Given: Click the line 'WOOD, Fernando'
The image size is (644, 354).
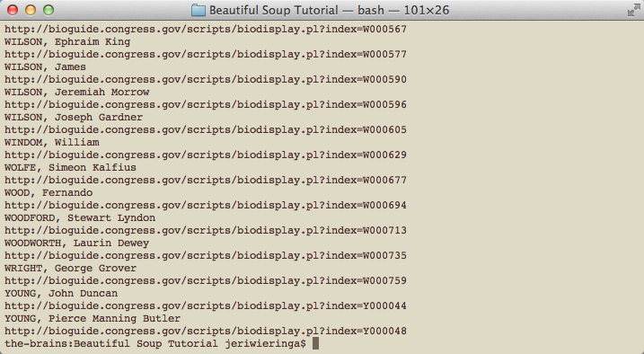Looking at the screenshot, I should tap(49, 192).
